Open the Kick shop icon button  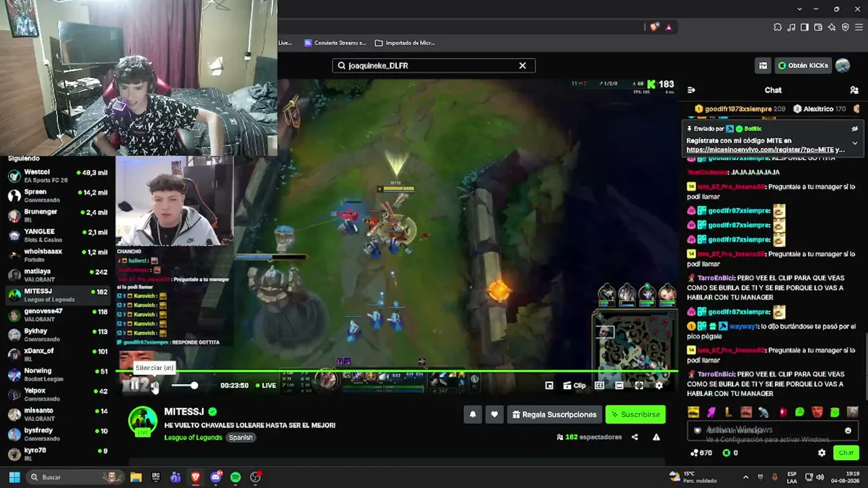(x=763, y=66)
